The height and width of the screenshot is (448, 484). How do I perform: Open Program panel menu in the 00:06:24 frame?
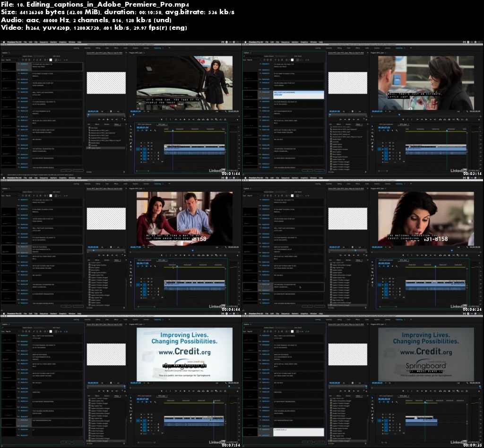click(385, 188)
